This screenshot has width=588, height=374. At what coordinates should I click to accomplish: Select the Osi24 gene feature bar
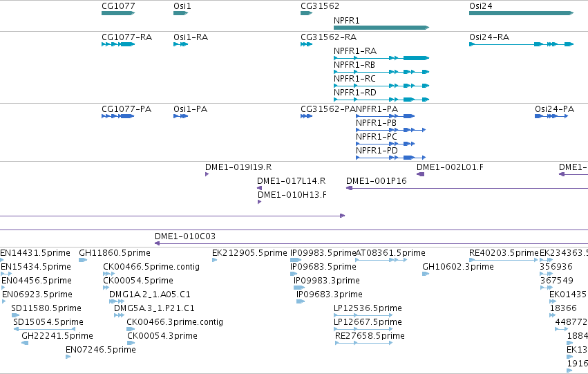tap(521, 13)
